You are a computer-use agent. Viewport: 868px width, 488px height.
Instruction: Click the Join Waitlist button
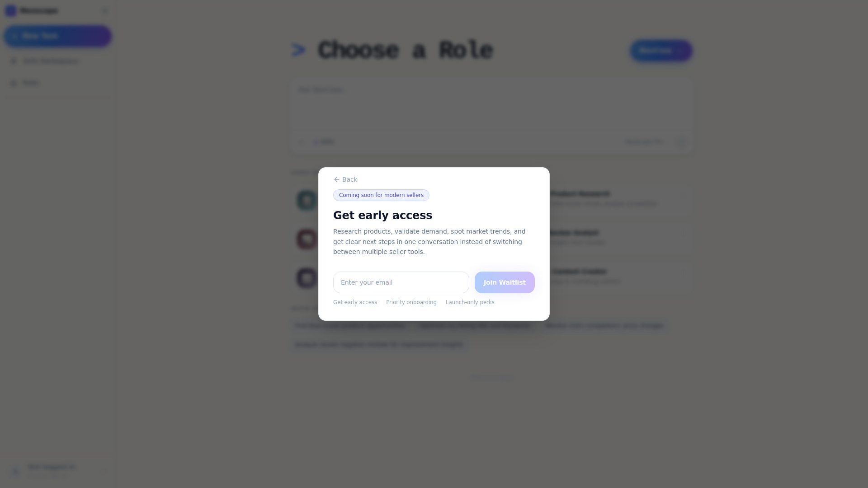505,282
